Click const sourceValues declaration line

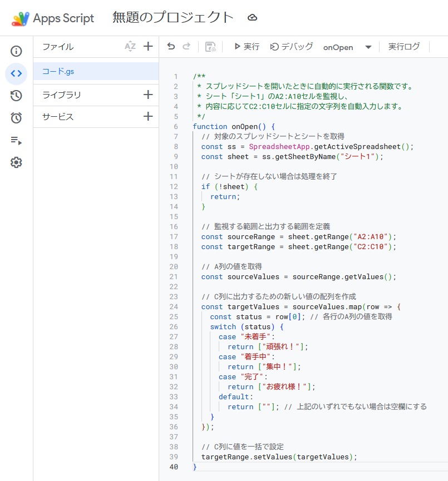click(299, 277)
